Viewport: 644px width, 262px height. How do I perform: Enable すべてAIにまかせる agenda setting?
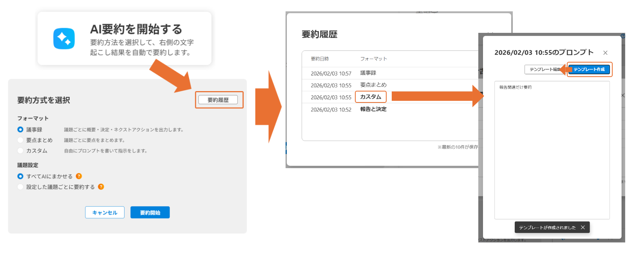click(20, 176)
